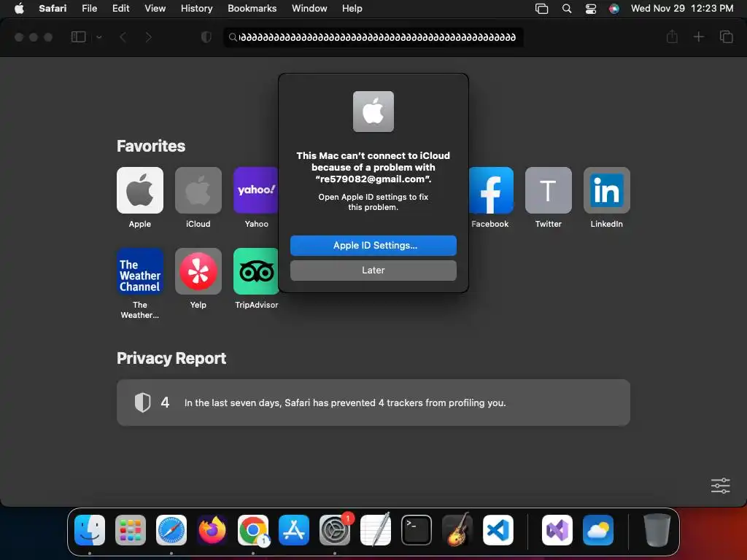
Task: Open the iCloud favorite tile
Action: tap(198, 190)
